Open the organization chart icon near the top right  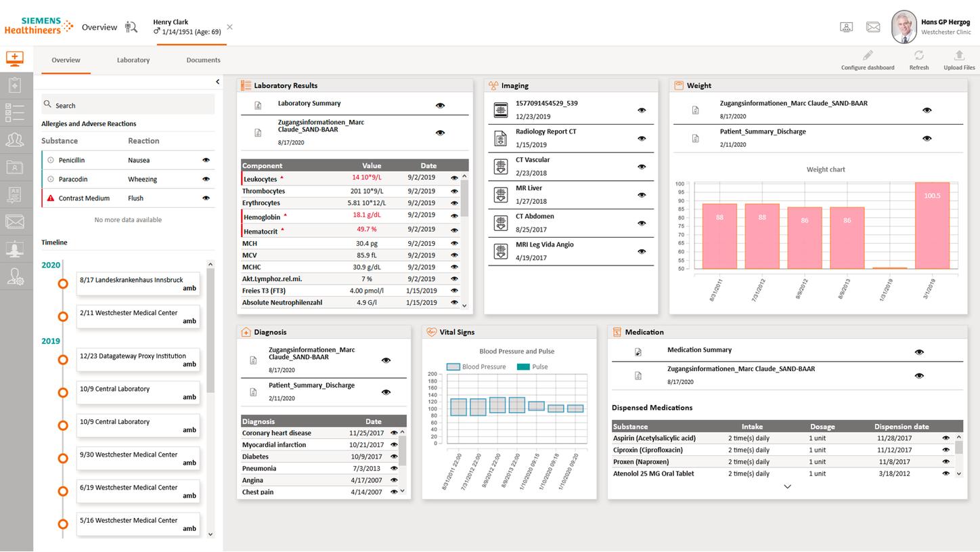pyautogui.click(x=846, y=26)
